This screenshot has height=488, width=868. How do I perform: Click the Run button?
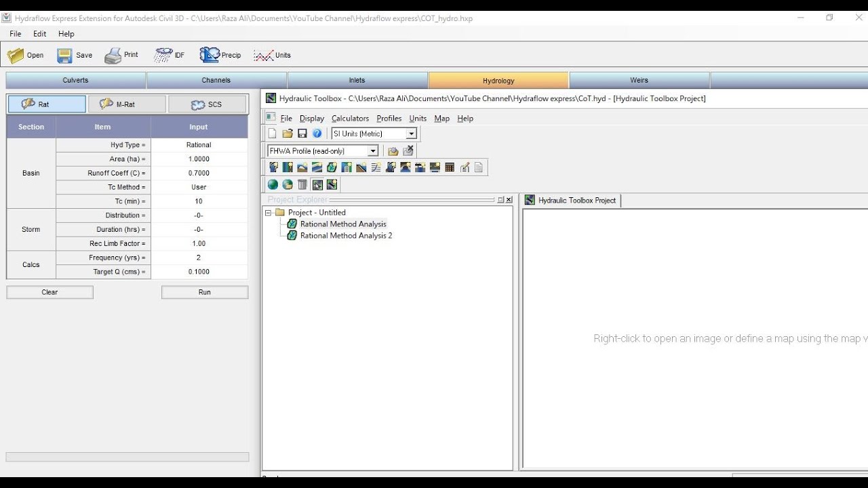(205, 292)
